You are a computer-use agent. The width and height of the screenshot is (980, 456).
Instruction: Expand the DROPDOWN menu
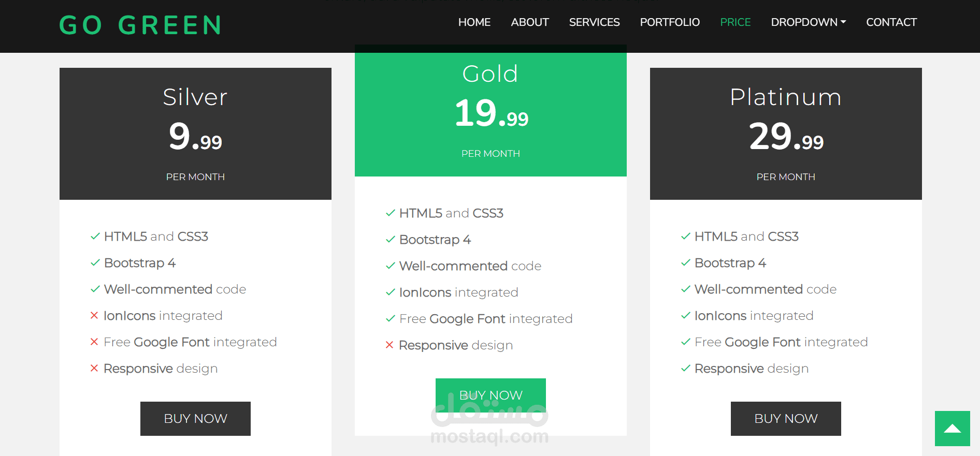(808, 22)
